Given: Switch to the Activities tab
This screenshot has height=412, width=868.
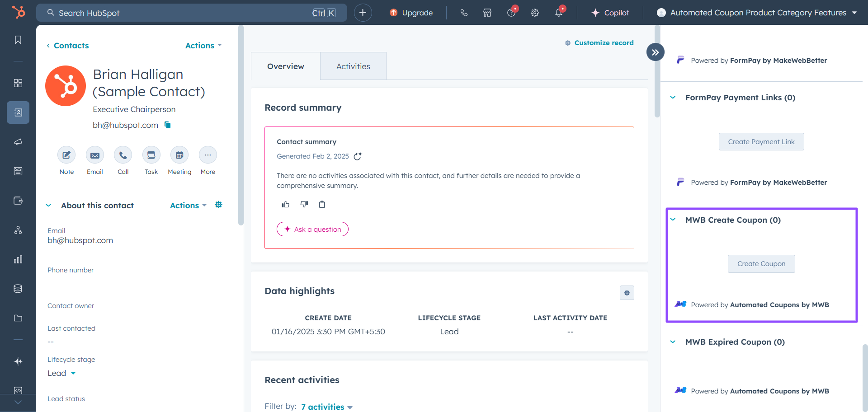Looking at the screenshot, I should tap(353, 66).
